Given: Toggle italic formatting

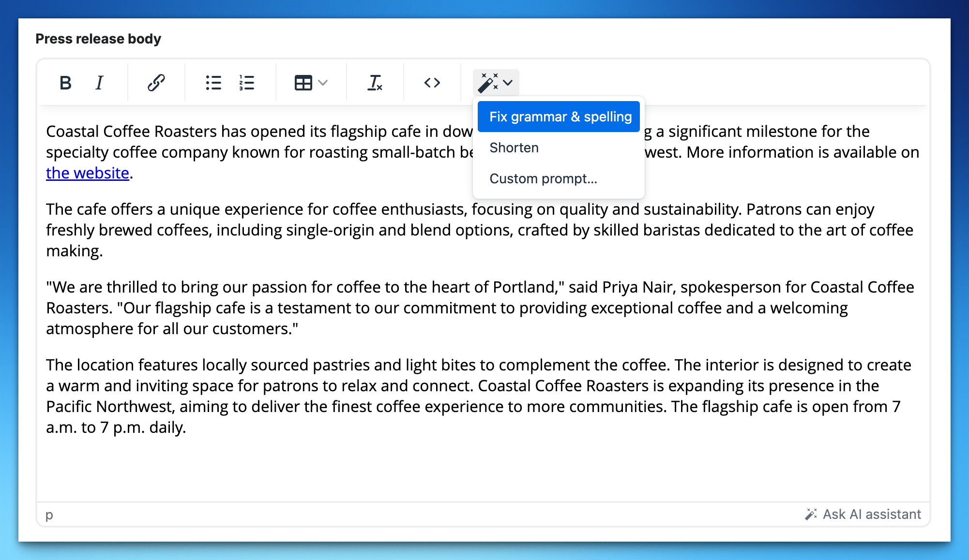Looking at the screenshot, I should [99, 83].
